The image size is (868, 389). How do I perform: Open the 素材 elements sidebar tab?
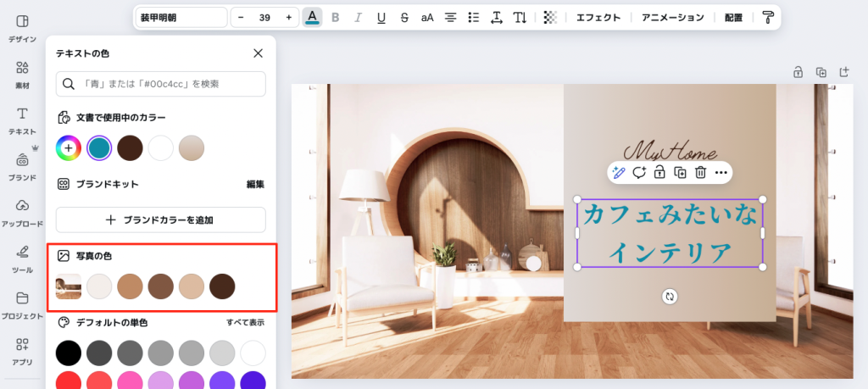(x=22, y=73)
